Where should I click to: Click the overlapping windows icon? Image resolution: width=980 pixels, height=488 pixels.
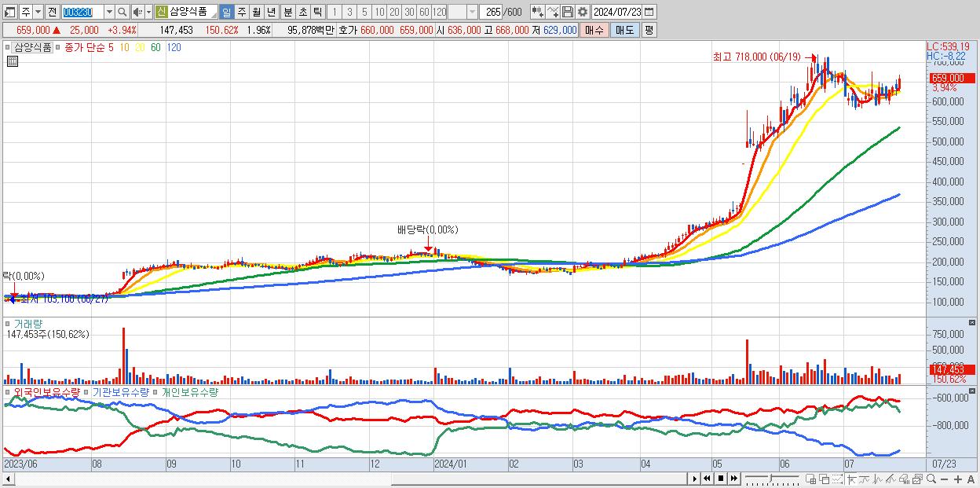(x=825, y=479)
